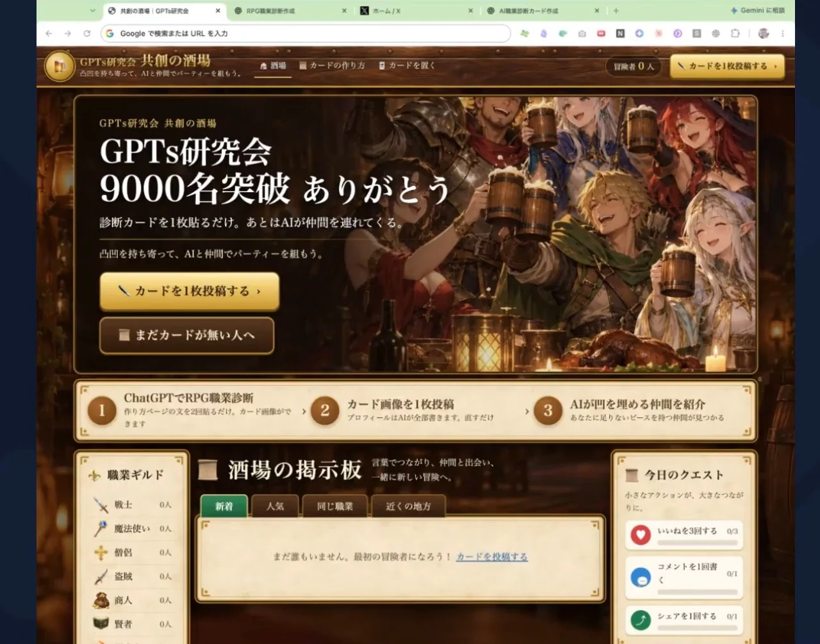
Task: Select the 新着 tab on the bulletin board
Action: coord(224,506)
